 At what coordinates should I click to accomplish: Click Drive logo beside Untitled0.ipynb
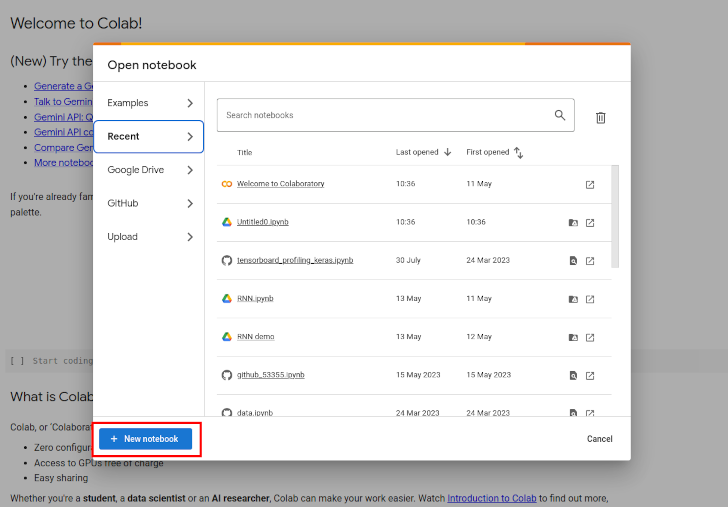(x=227, y=222)
